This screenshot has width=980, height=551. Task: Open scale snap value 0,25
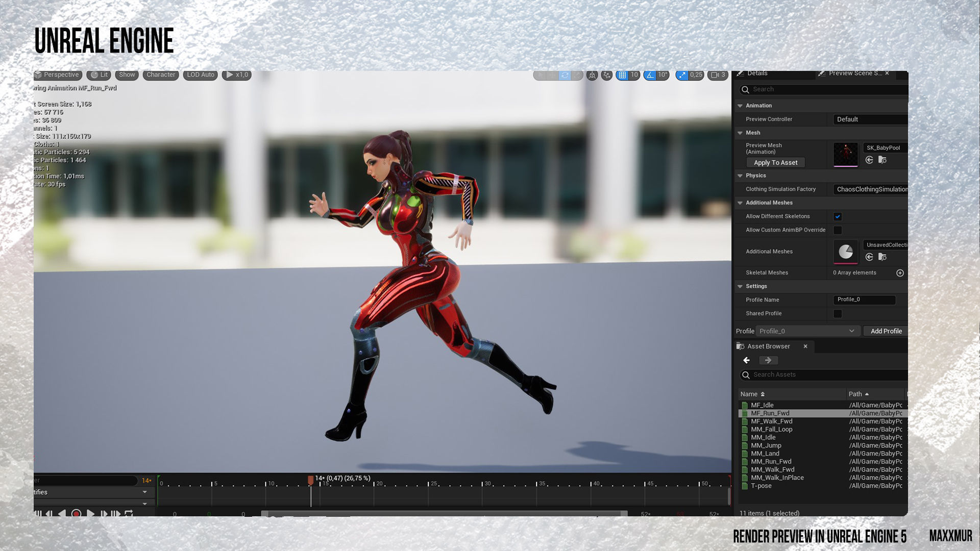tap(696, 75)
